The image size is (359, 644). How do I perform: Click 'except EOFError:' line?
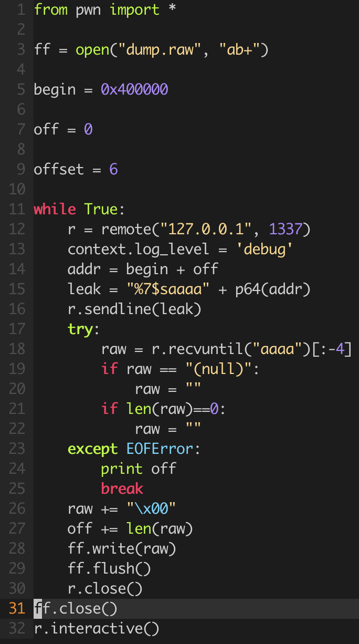tap(134, 449)
